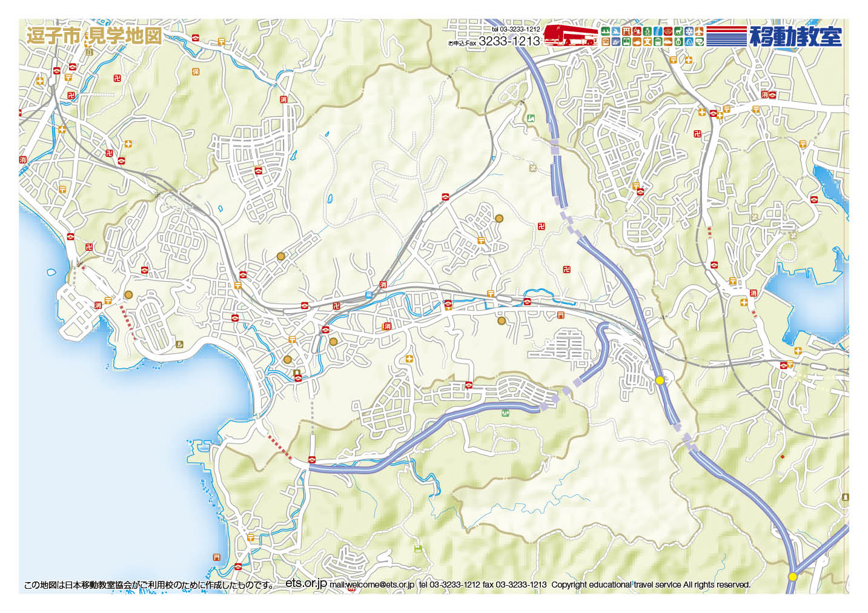The height and width of the screenshot is (613, 868).
Task: Click the airplane legend icon
Action: point(699,31)
